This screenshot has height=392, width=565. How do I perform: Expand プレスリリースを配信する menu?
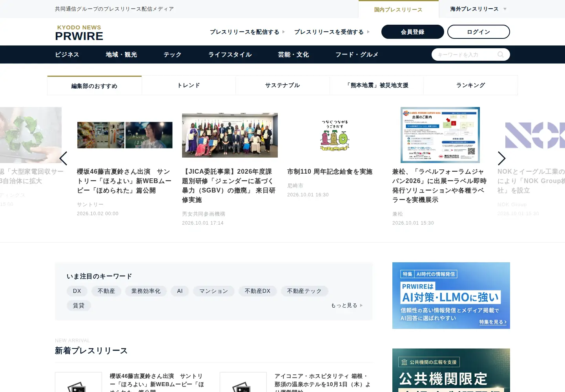click(x=247, y=32)
